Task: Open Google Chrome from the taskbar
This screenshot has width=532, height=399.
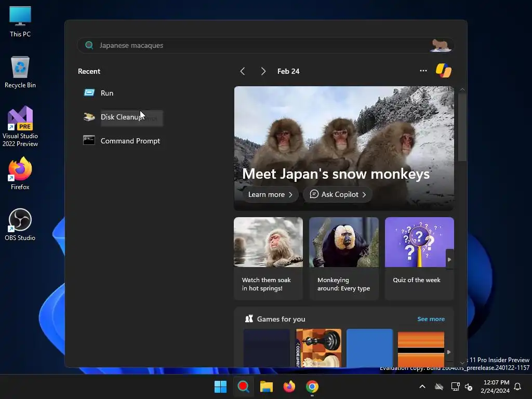Action: tap(312, 387)
